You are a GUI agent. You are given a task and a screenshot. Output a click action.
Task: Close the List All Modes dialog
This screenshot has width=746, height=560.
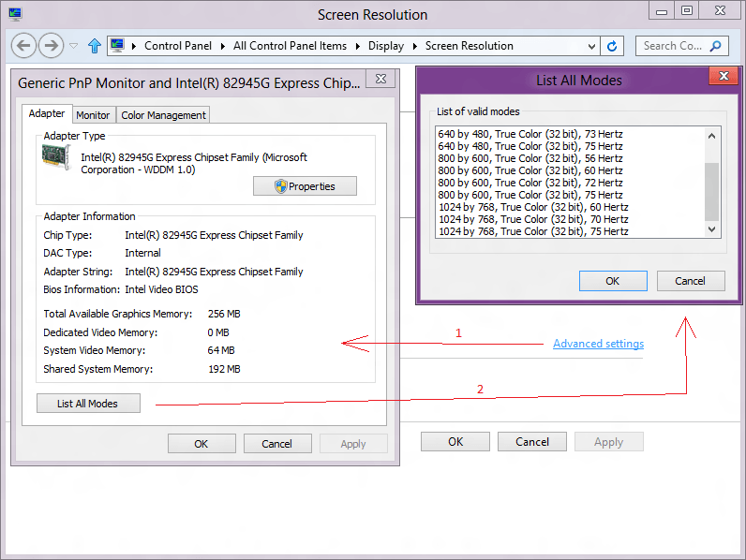tap(721, 80)
